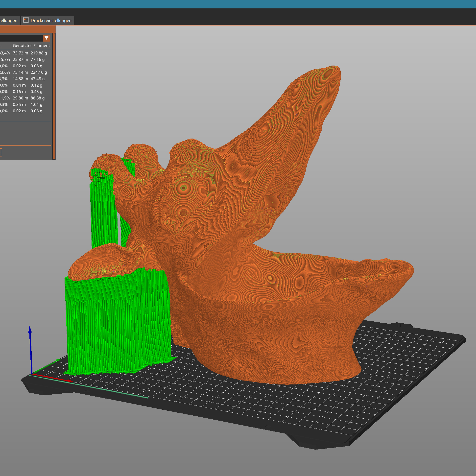The height and width of the screenshot is (476, 476).
Task: Select the 14.58 m legend row
Action: pos(20,79)
